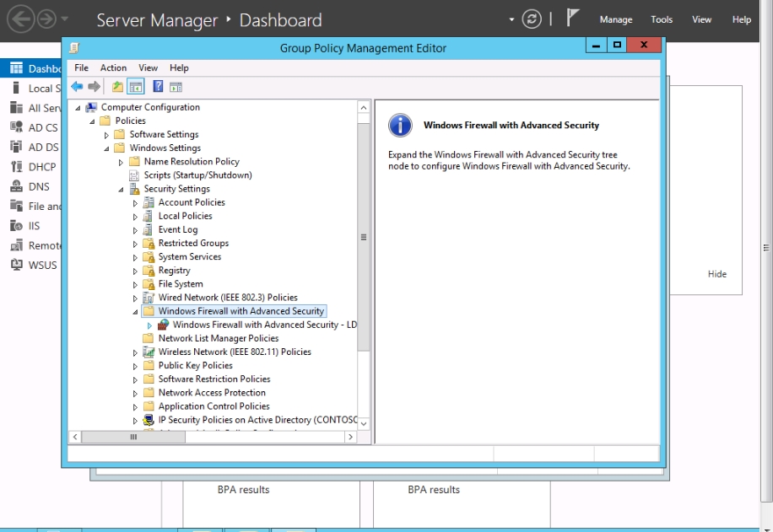Open the View menu in Group Policy Editor
Image resolution: width=773 pixels, height=532 pixels.
[148, 68]
